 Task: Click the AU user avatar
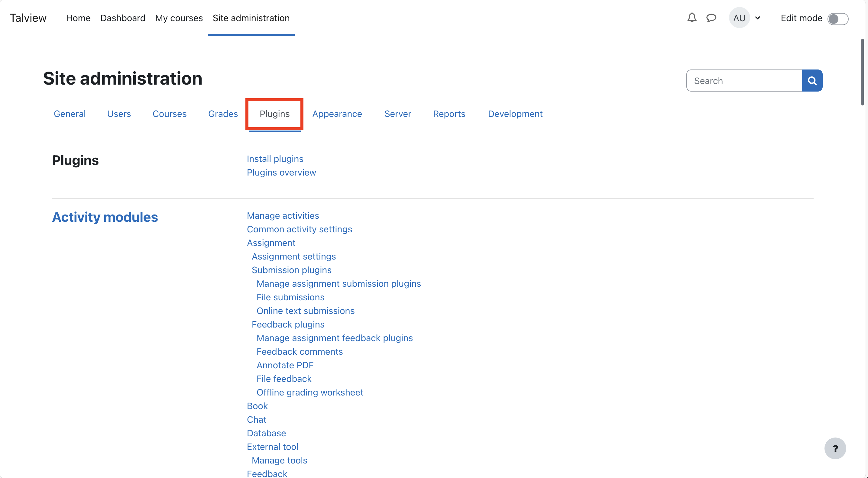[x=739, y=18]
